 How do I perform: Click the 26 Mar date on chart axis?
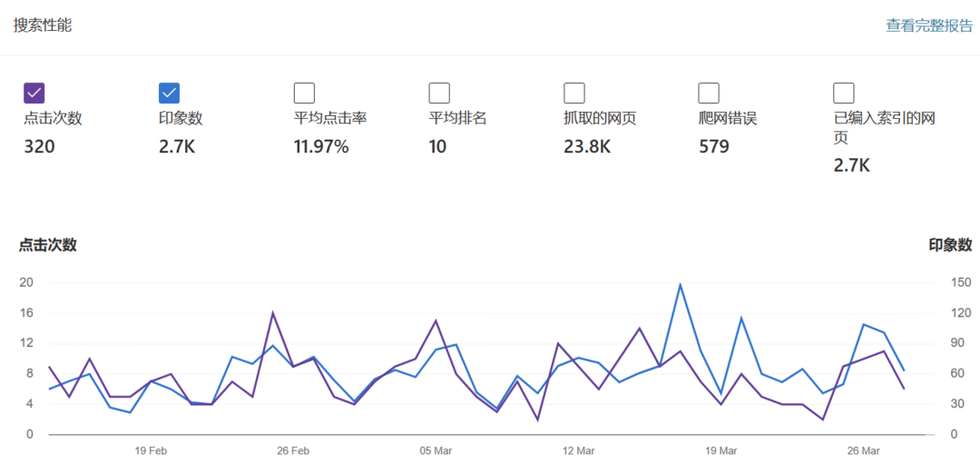863,450
